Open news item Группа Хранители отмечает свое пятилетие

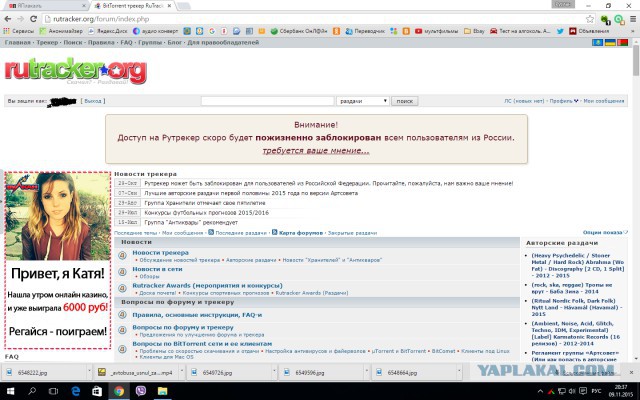pos(205,203)
